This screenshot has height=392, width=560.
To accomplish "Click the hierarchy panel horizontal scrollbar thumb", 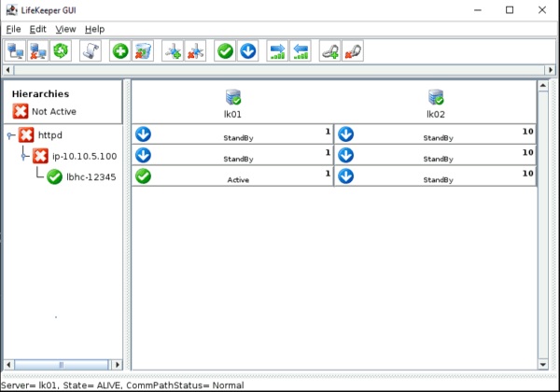I will (x=61, y=365).
